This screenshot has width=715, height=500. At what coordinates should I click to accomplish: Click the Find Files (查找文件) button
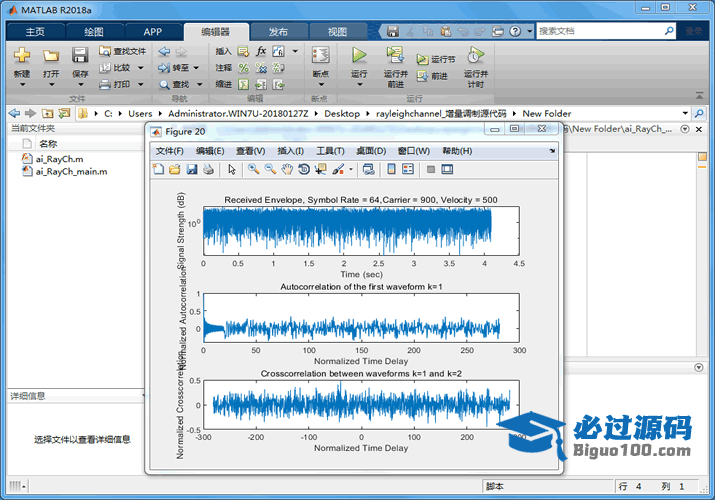(x=122, y=51)
